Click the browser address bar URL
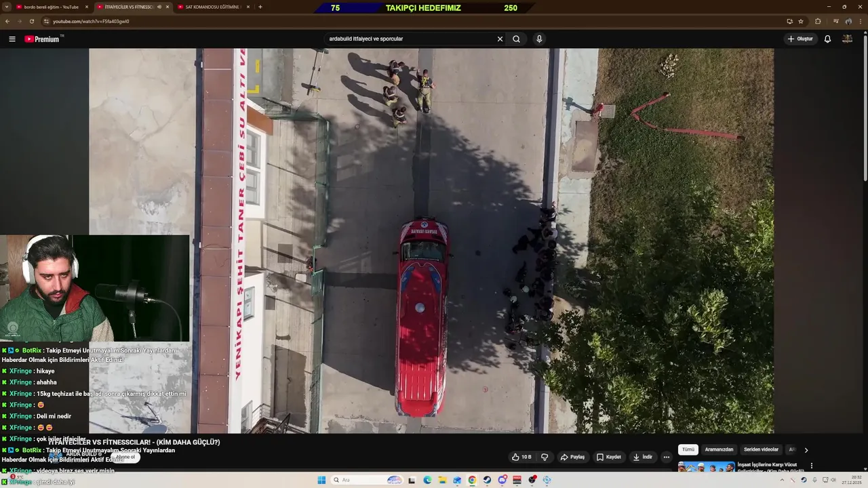 [x=91, y=21]
